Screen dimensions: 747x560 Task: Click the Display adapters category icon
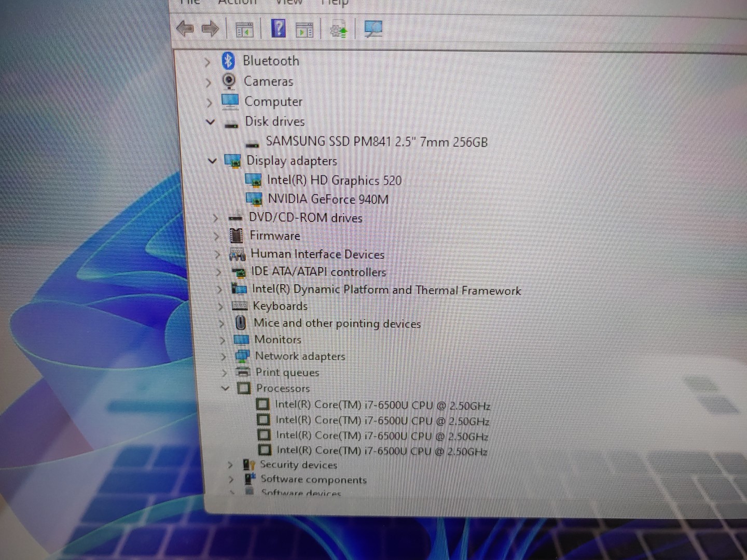[x=233, y=161]
